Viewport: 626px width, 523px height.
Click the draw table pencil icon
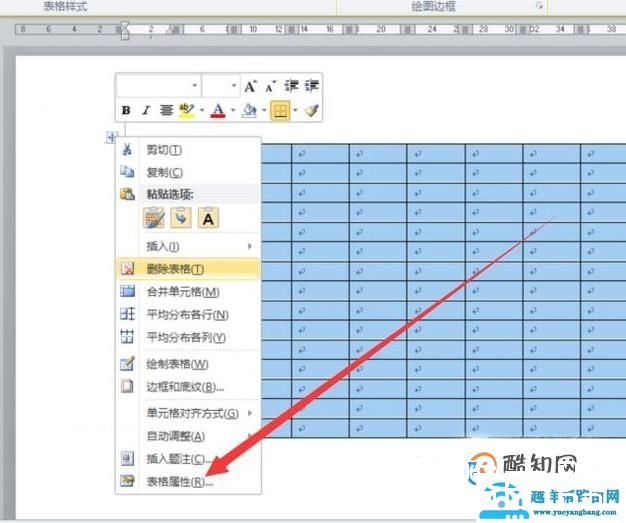click(x=127, y=364)
